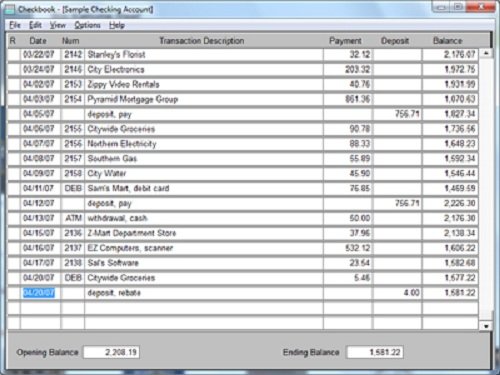Viewport: 500px width, 375px height.
Task: Open the Options menu
Action: [87, 25]
